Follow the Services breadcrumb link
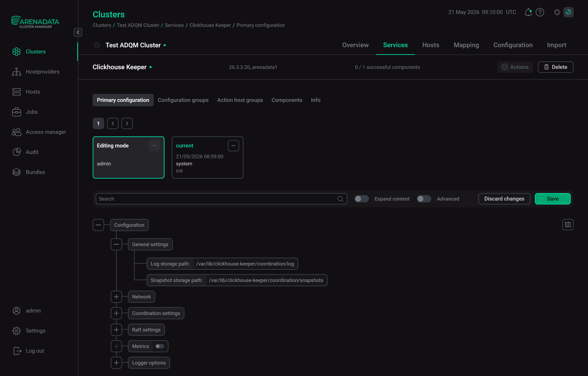The width and height of the screenshot is (588, 376). click(174, 25)
